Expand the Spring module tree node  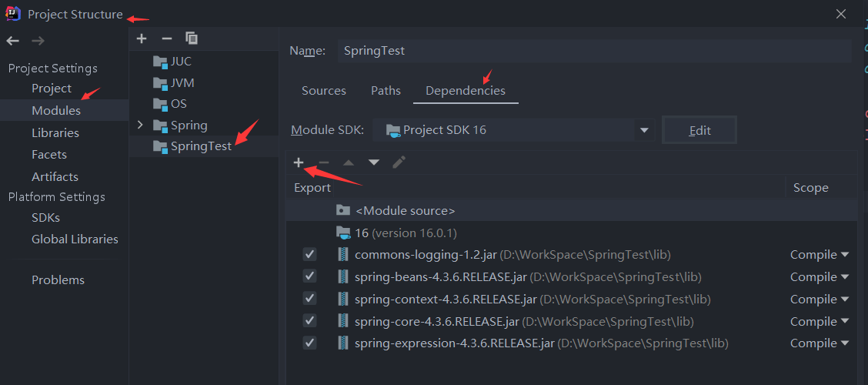pyautogui.click(x=140, y=126)
